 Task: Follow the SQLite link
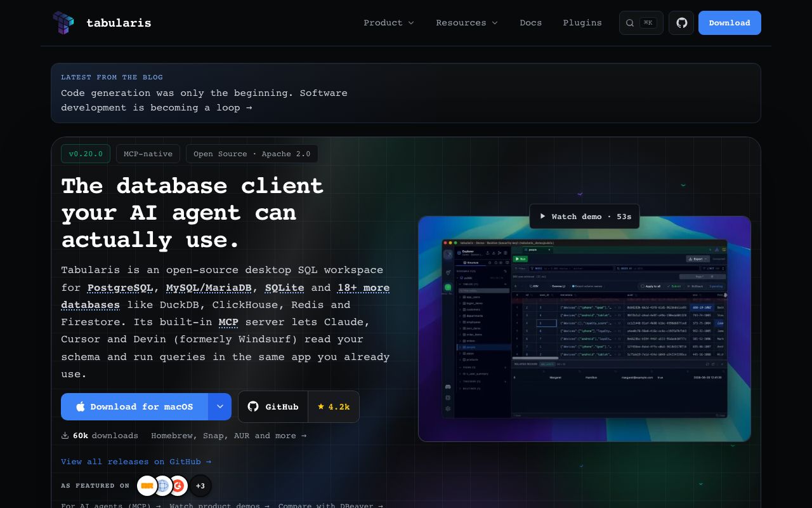point(284,288)
